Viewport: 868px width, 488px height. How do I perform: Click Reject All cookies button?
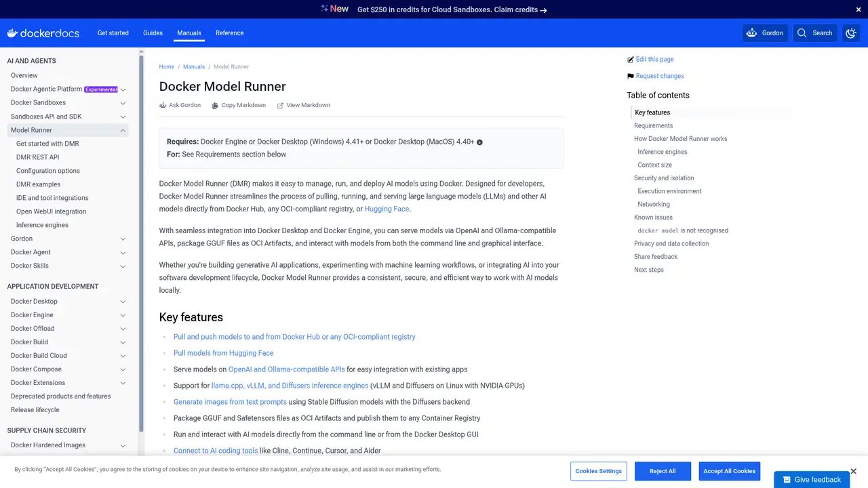point(663,471)
